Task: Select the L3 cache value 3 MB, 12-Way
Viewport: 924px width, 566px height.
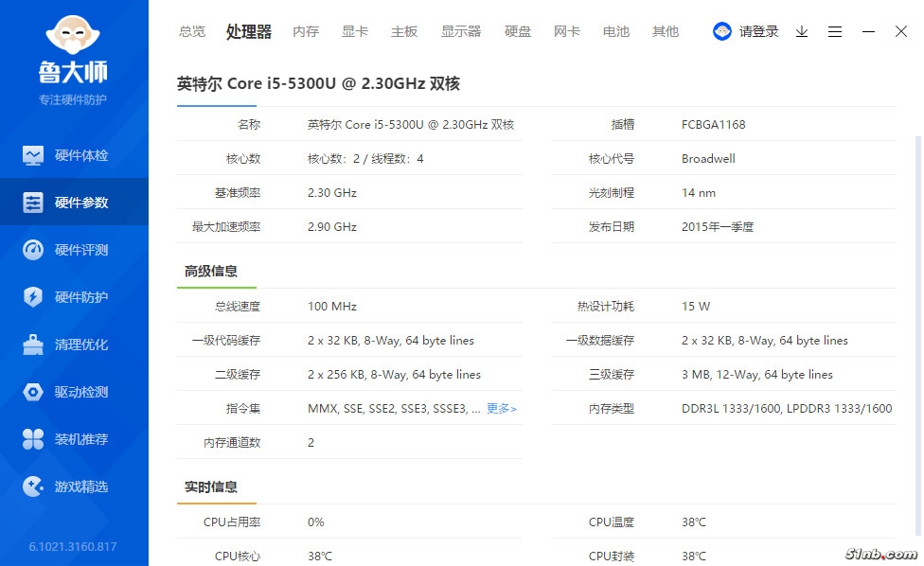Action: [757, 375]
